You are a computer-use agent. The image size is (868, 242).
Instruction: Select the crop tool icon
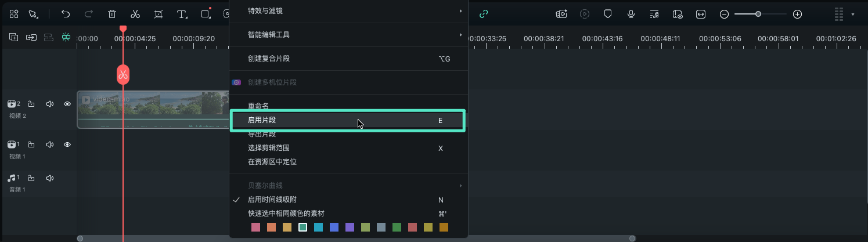159,14
